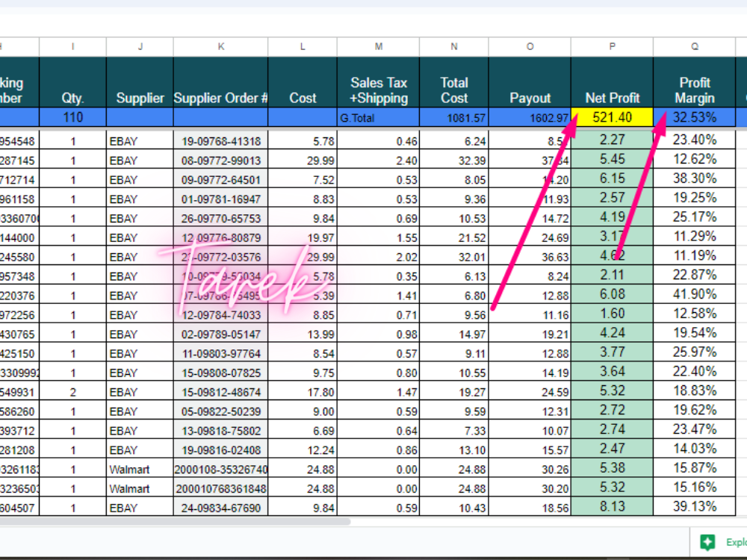The width and height of the screenshot is (747, 560).
Task: Select the total quantity cell 110
Action: click(x=73, y=118)
